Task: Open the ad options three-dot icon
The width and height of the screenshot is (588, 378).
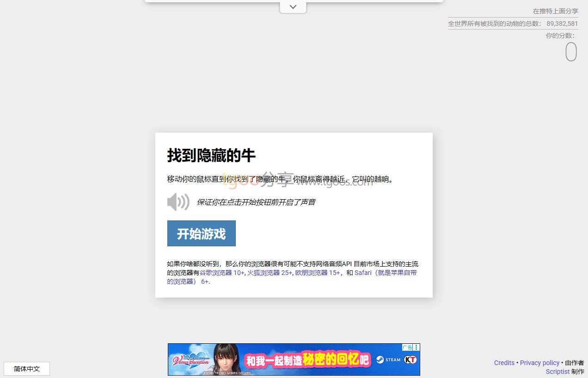Action: (x=416, y=348)
